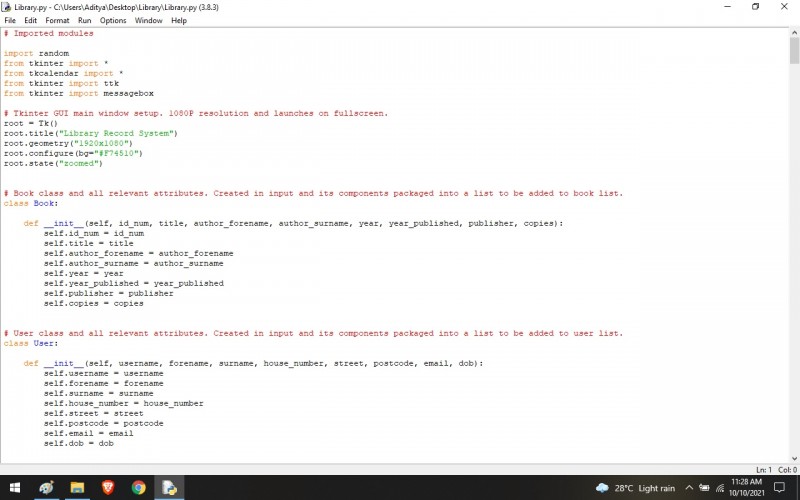Screen dimensions: 800x500
Task: Open the Windows notification center
Action: click(x=779, y=488)
